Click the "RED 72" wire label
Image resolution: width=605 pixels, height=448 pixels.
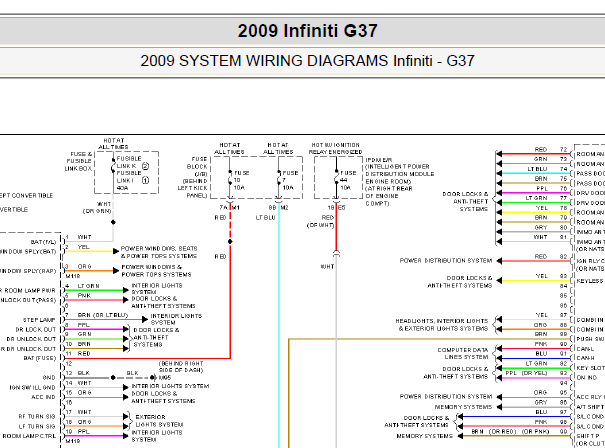click(551, 149)
